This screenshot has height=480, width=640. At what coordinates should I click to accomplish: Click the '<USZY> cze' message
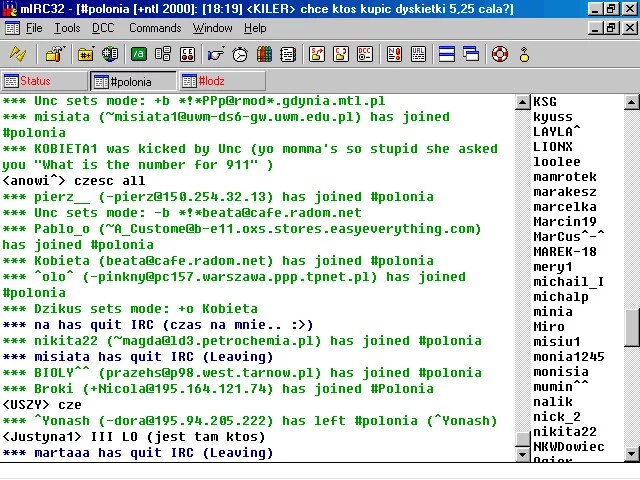42,404
